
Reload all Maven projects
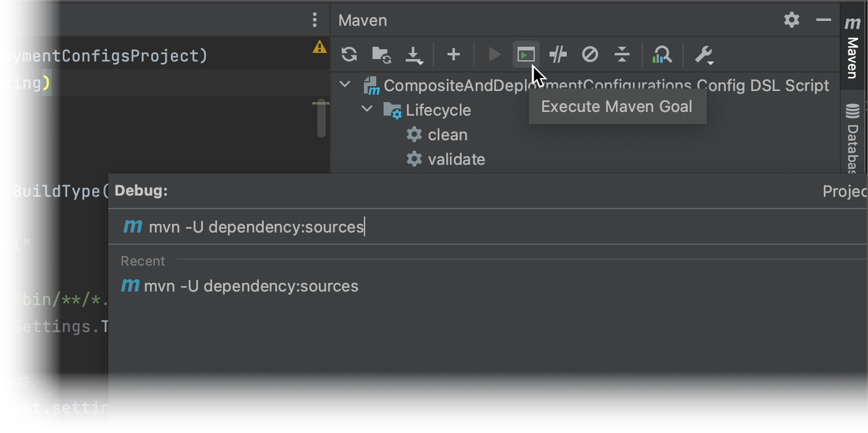349,55
